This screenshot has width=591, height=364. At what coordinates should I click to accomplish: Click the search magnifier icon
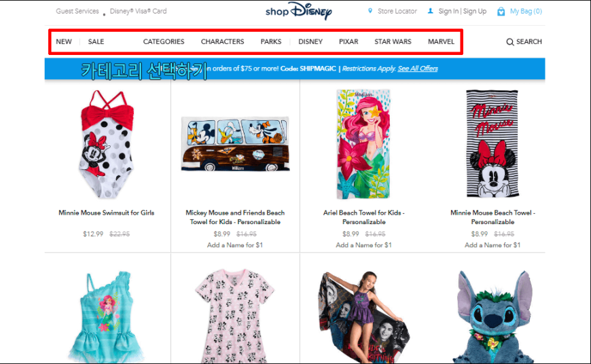click(x=510, y=42)
